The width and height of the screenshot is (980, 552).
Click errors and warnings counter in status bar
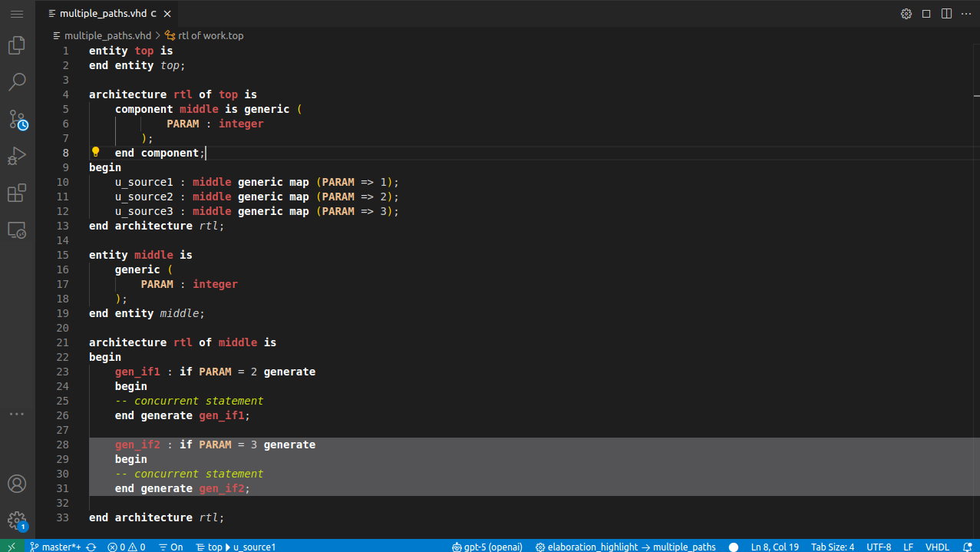pos(127,547)
